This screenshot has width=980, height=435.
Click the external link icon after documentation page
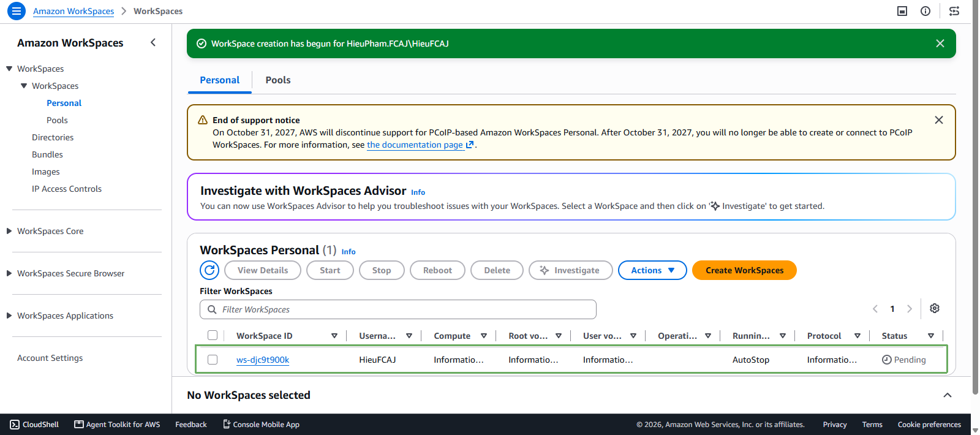pyautogui.click(x=470, y=145)
